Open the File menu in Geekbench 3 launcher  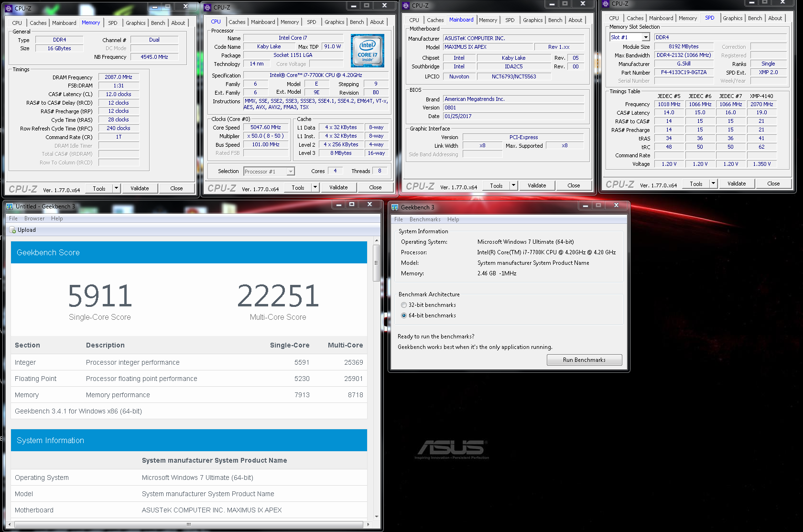coord(399,219)
